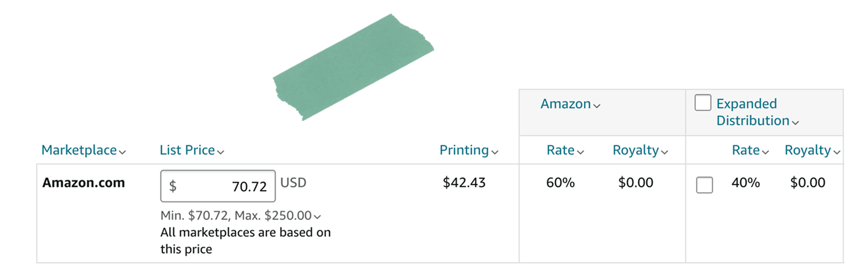Expand Min/Max price range chevron
Viewport: 868px width, 277px height.
(317, 217)
